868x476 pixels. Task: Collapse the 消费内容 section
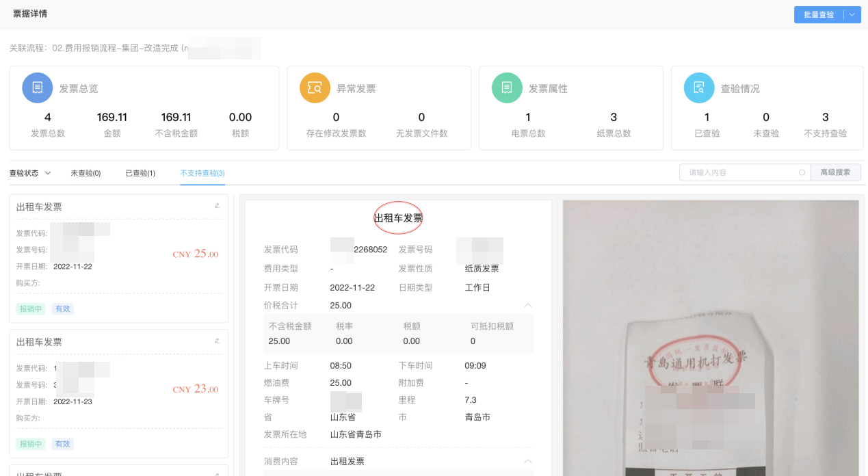[x=528, y=462]
